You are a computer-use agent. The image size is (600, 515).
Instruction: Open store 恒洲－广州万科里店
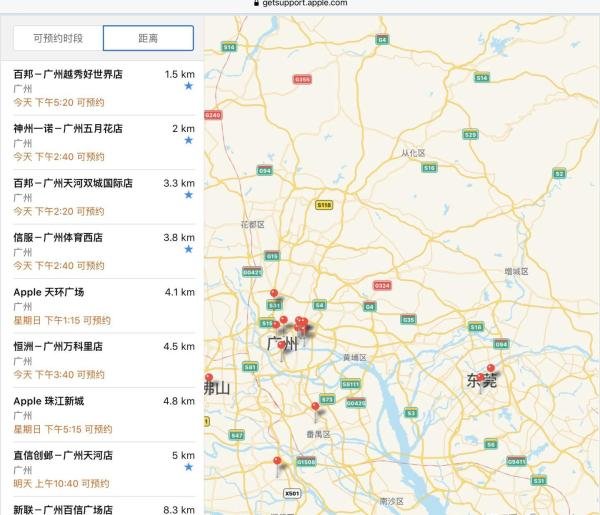coord(104,360)
